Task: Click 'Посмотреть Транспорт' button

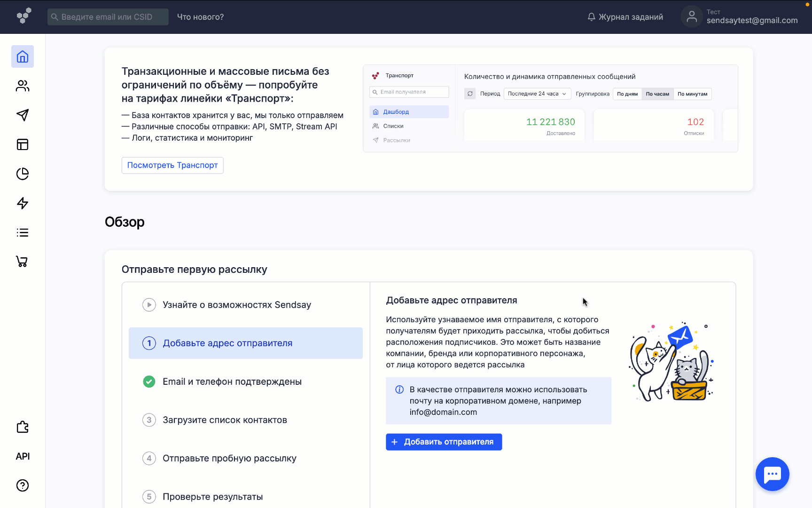Action: (x=172, y=166)
